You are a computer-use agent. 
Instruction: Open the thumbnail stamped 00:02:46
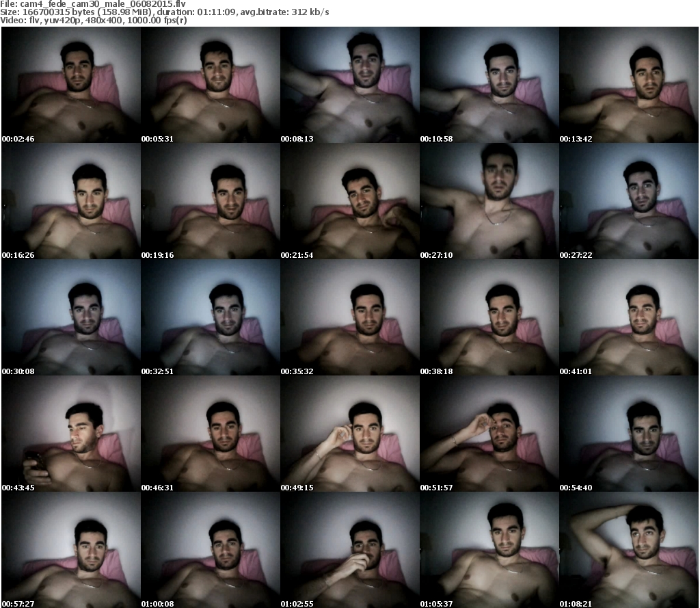(x=71, y=85)
